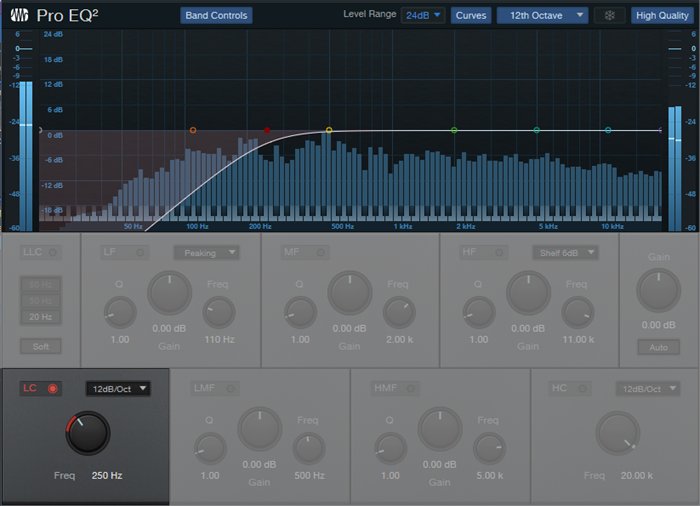
Task: Select the LLC 20 Hz option
Action: (x=41, y=317)
